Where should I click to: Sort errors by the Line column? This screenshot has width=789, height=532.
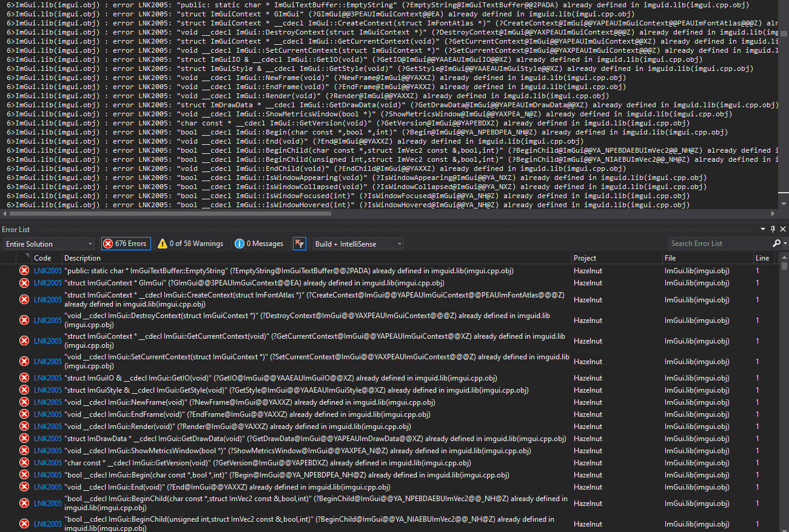pos(762,257)
